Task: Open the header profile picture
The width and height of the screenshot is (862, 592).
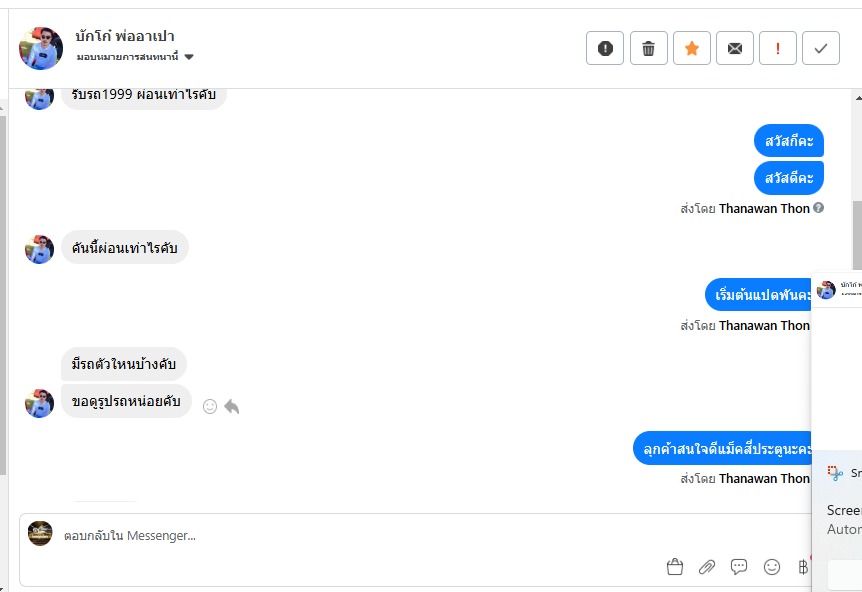Action: (41, 48)
